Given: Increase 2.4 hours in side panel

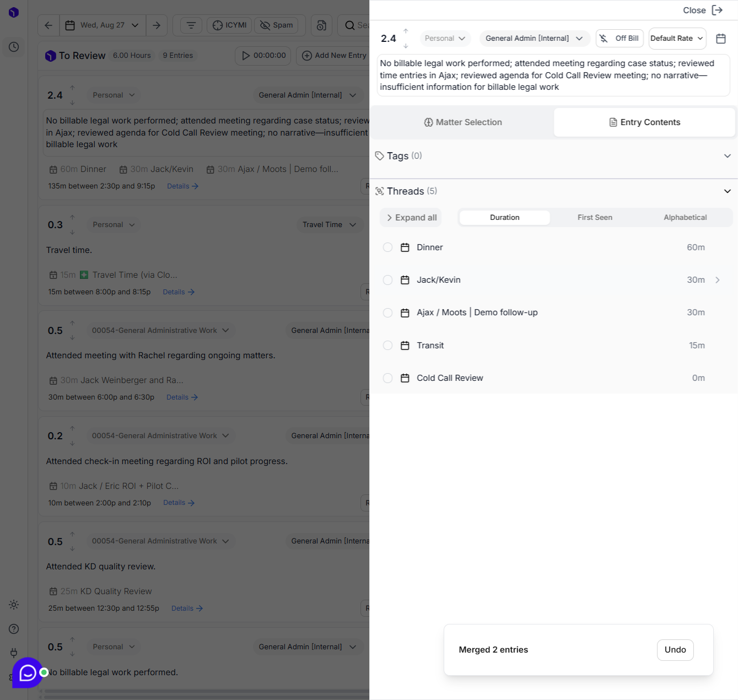Looking at the screenshot, I should click(x=406, y=31).
